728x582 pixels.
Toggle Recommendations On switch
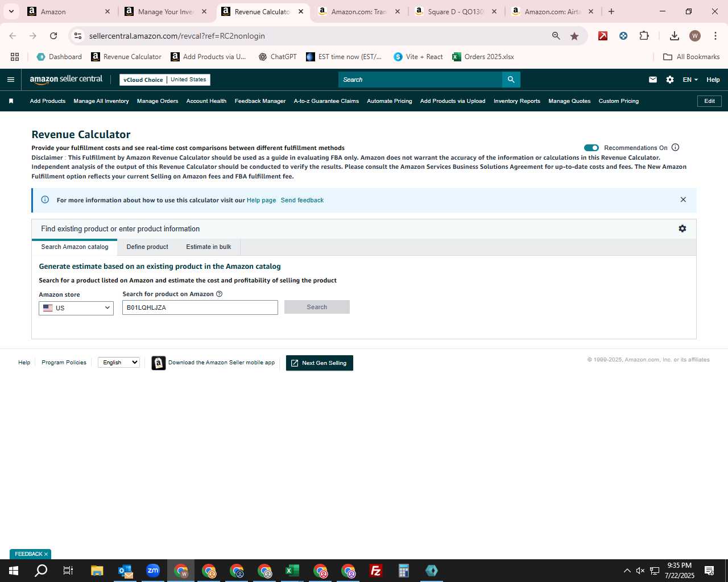pos(591,148)
